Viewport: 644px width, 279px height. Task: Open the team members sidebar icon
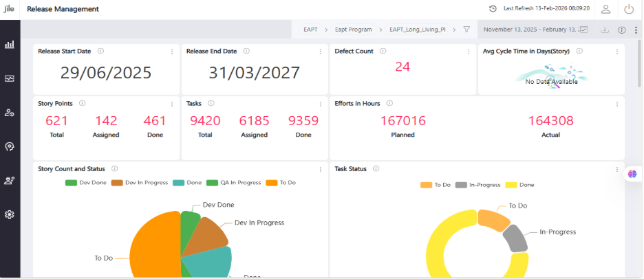10,181
